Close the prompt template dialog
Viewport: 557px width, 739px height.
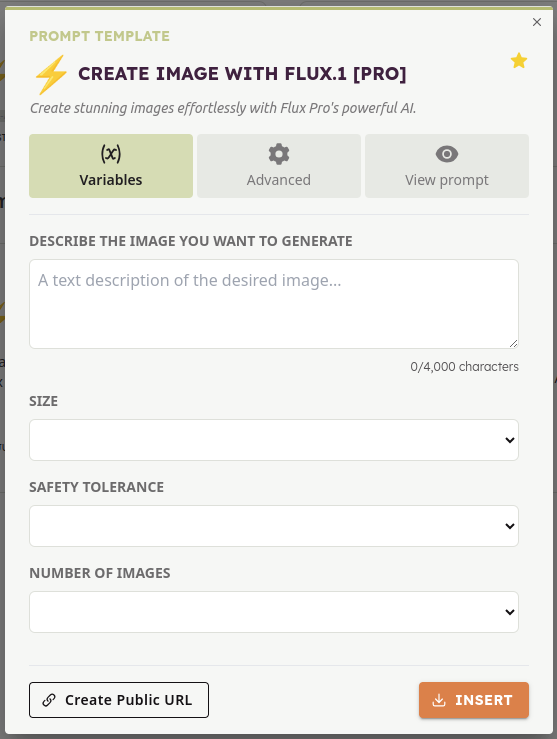(x=537, y=22)
